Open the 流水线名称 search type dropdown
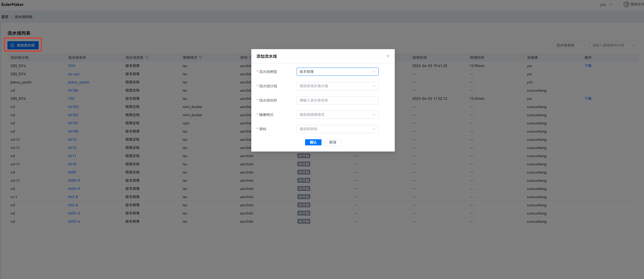644x279 pixels. coord(571,45)
